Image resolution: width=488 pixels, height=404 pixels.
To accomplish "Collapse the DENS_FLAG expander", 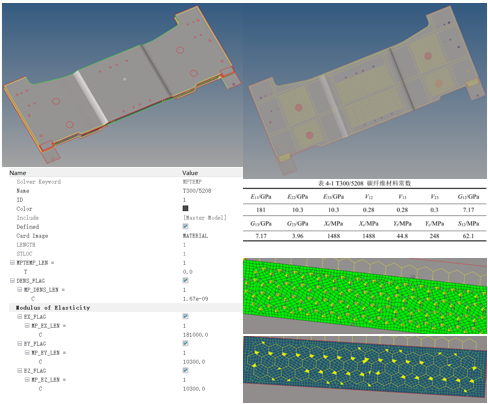I will coord(12,281).
